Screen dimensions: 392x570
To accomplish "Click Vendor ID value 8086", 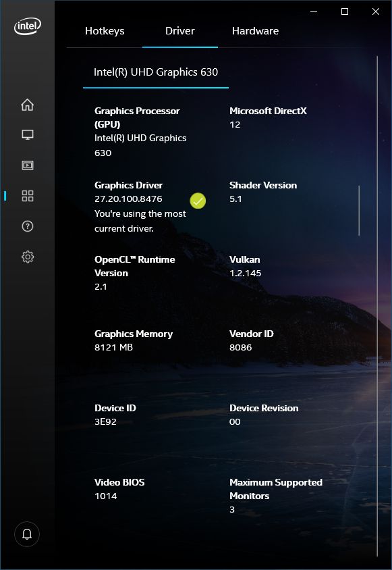I will 240,347.
